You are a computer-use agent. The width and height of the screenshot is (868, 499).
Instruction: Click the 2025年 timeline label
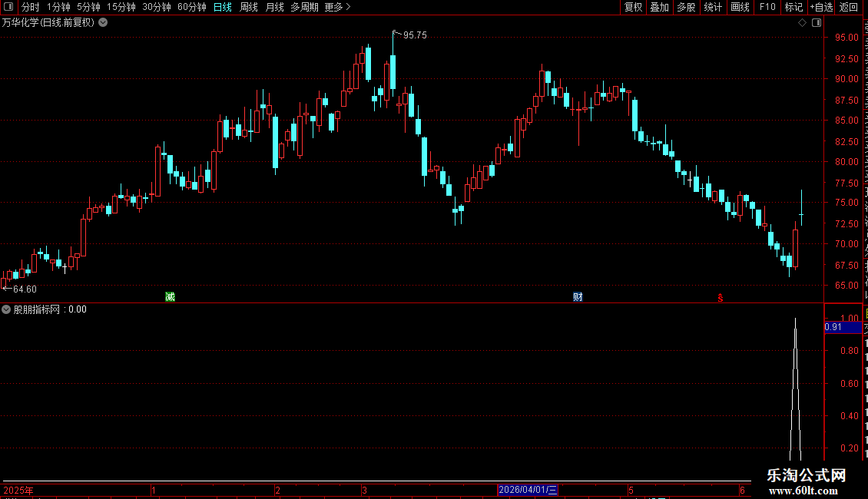[x=18, y=490]
